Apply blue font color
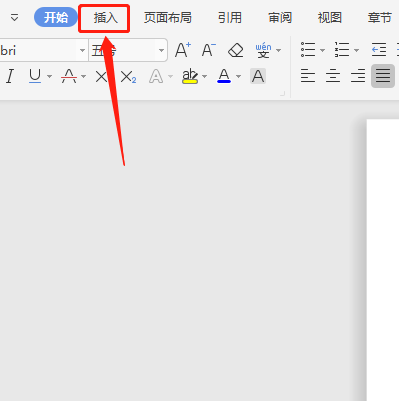Viewport: 399px width, 401px height. click(224, 76)
